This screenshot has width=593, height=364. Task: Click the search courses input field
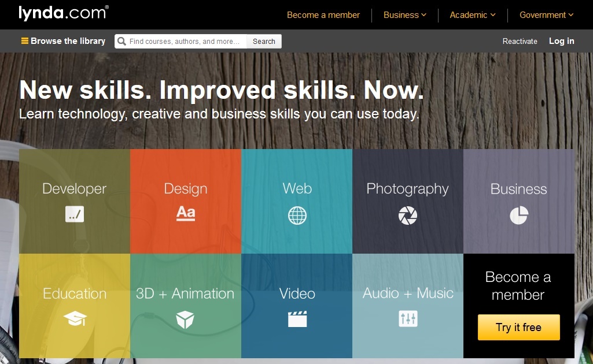[181, 41]
